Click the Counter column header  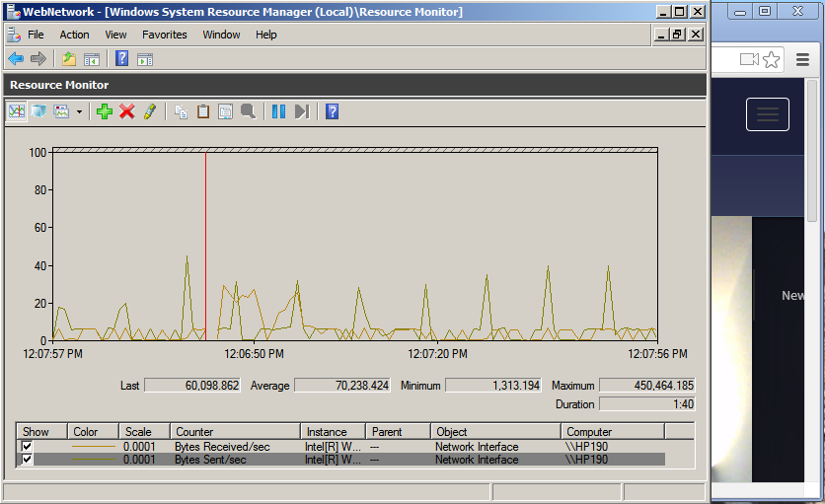click(x=235, y=432)
